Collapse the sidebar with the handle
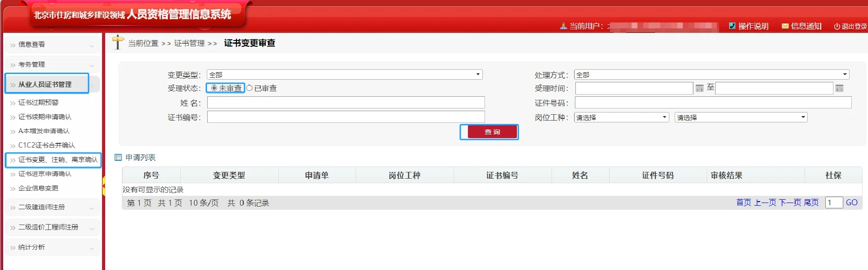 (x=104, y=186)
